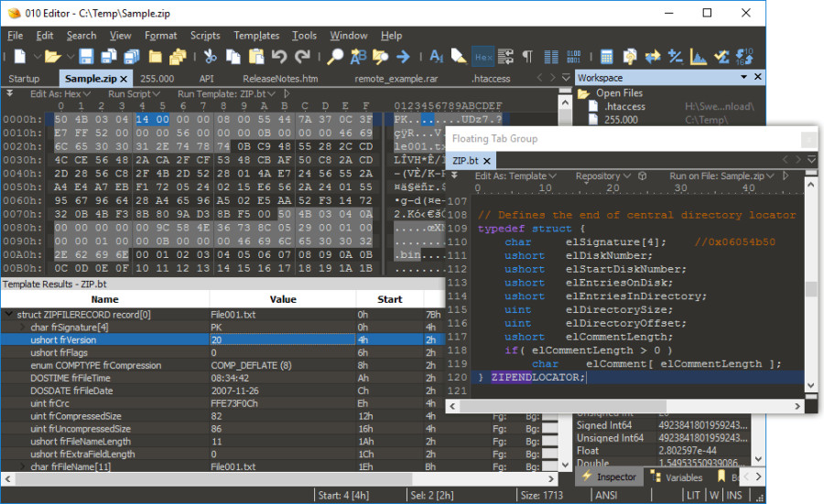This screenshot has height=504, width=824.
Task: Click the Replace AB icon
Action: coord(358,56)
